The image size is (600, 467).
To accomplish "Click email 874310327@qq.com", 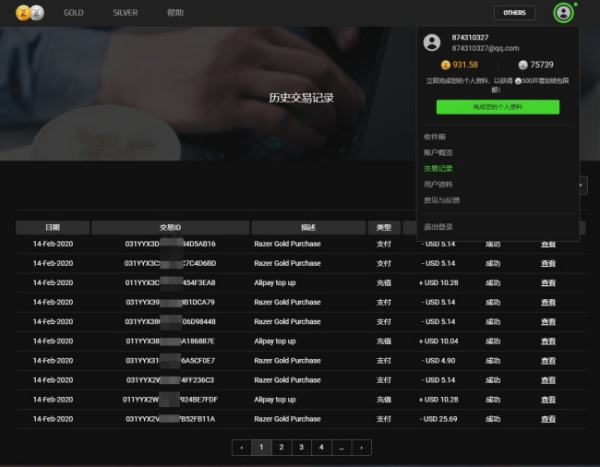I will [485, 48].
